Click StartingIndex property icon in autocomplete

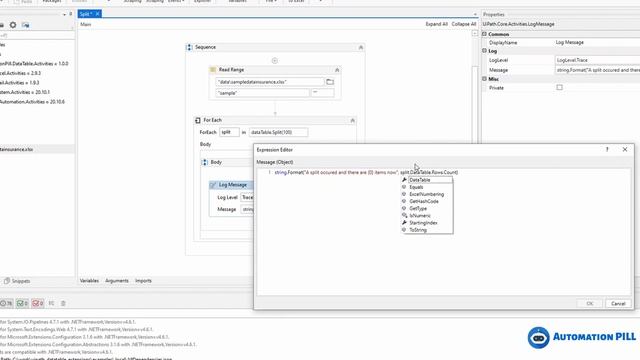coord(404,222)
